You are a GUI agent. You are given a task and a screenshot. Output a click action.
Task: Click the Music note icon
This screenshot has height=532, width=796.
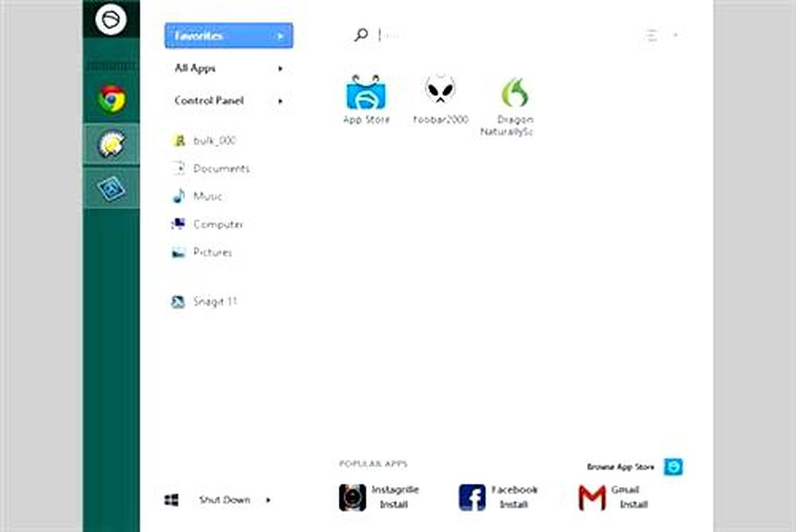178,196
